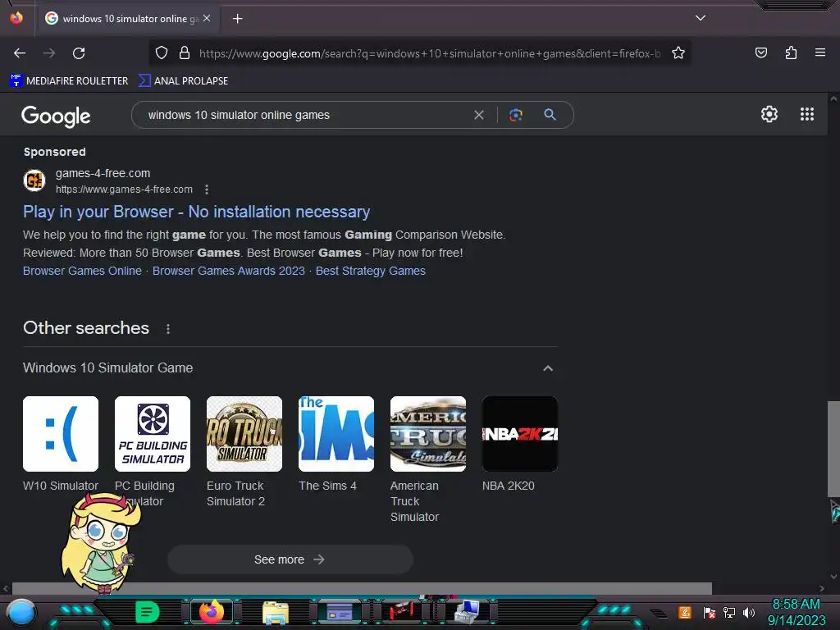Select the W10 Simulator thumbnail
840x630 pixels.
tap(61, 434)
